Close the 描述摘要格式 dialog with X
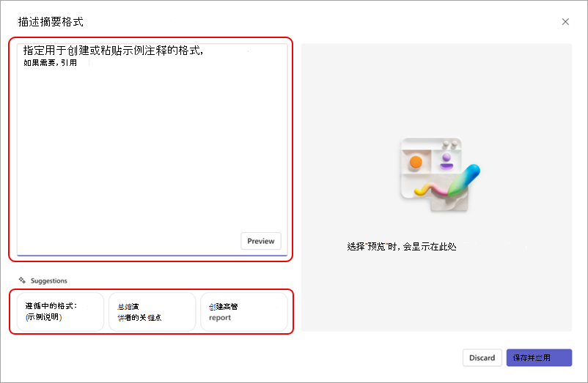The width and height of the screenshot is (588, 383). click(x=565, y=22)
